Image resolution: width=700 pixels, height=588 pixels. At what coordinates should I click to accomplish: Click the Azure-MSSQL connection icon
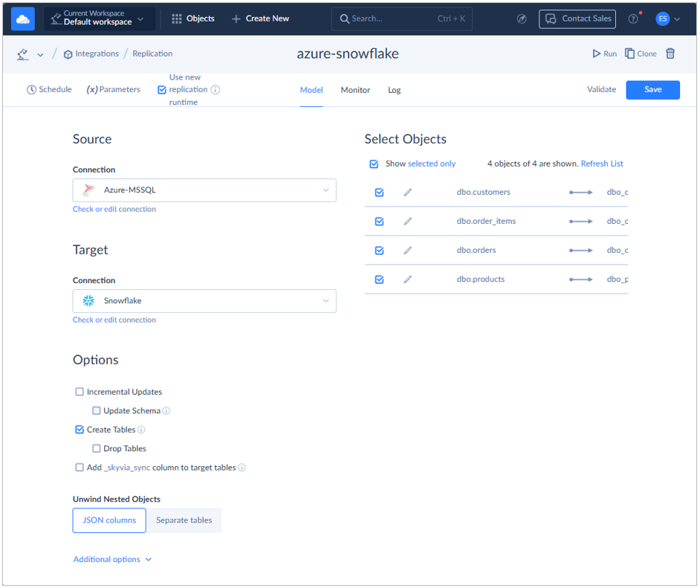(88, 190)
